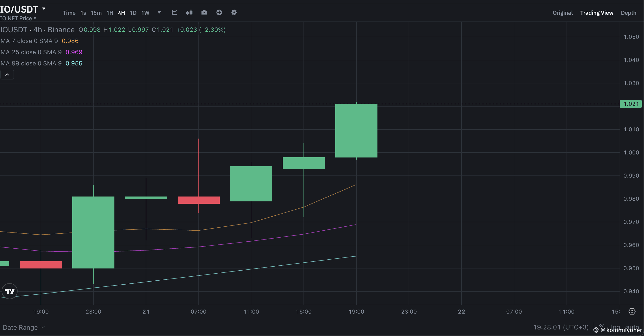Open chart settings gear icon
This screenshot has height=336, width=644.
point(234,12)
